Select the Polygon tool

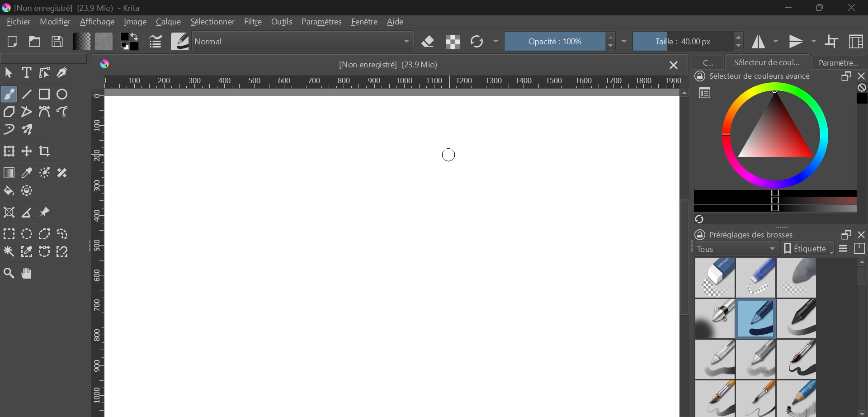pos(9,112)
